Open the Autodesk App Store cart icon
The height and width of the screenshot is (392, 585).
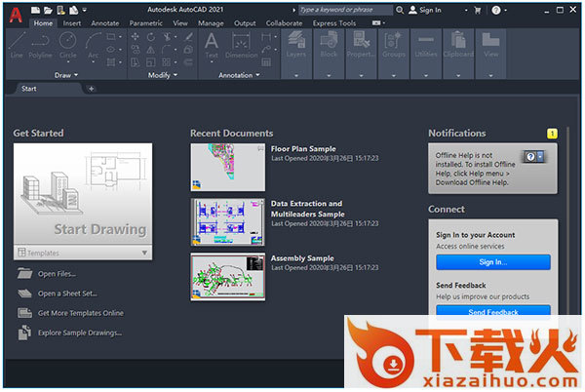tap(477, 11)
